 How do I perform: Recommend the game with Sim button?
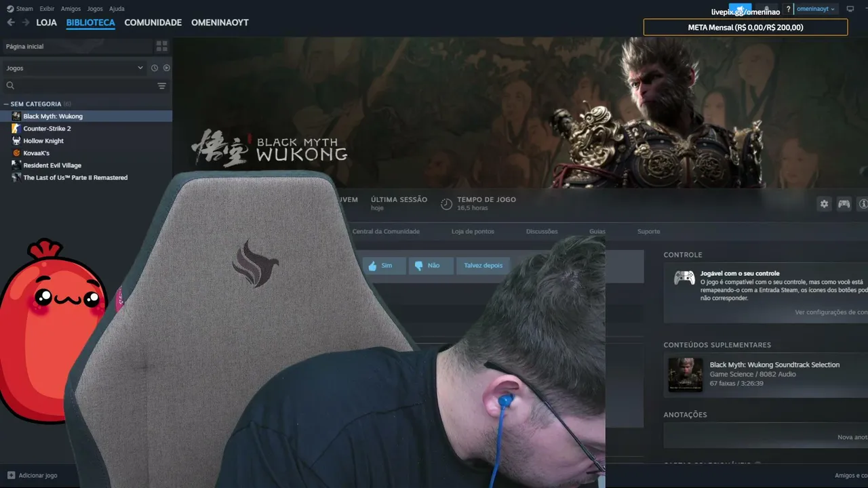pos(384,266)
